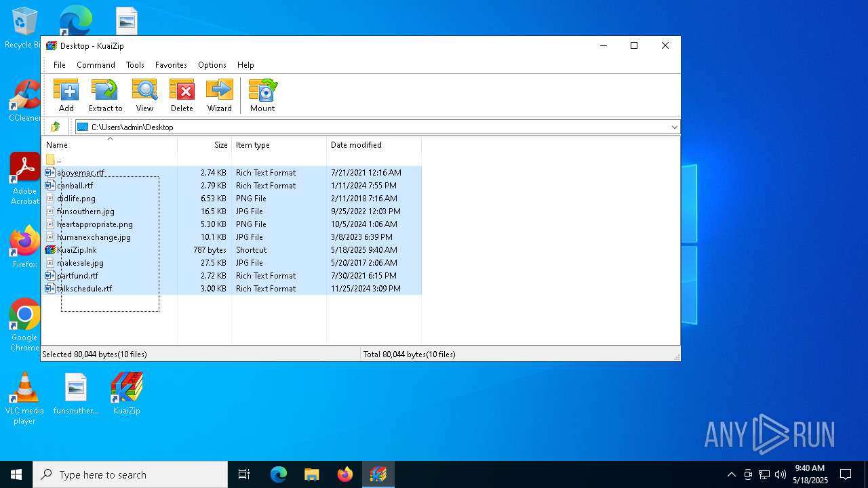The image size is (868, 488).
Task: Click Total 80,044 bytes status text
Action: point(410,354)
